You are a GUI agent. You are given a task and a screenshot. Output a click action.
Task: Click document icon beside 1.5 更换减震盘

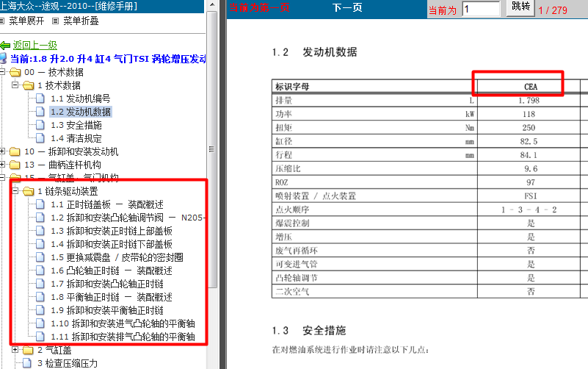(x=40, y=257)
